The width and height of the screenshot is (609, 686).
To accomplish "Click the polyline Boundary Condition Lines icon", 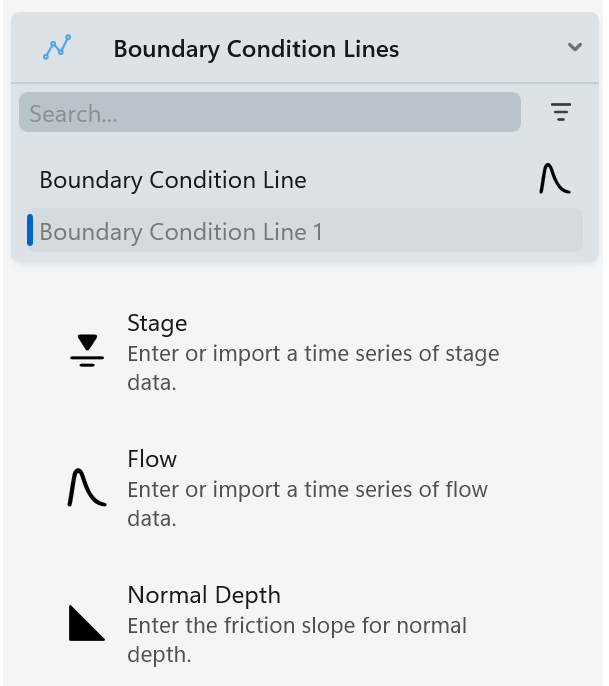I will click(57, 48).
